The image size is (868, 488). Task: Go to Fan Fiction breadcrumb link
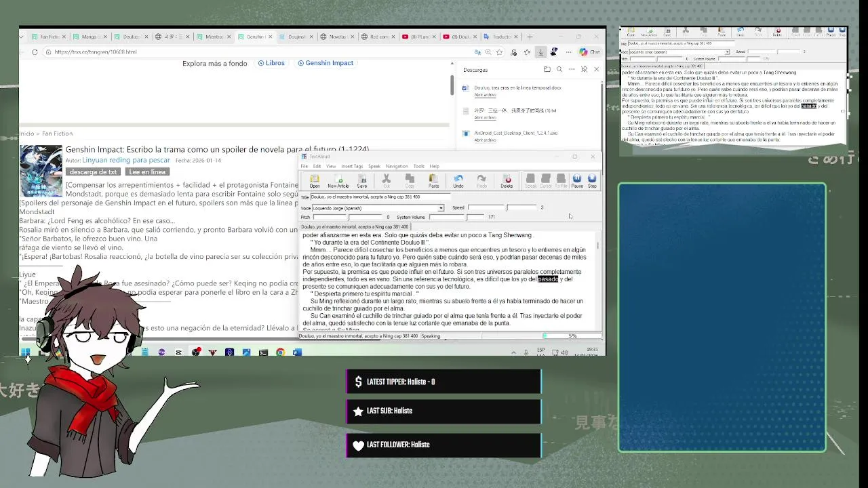(57, 134)
